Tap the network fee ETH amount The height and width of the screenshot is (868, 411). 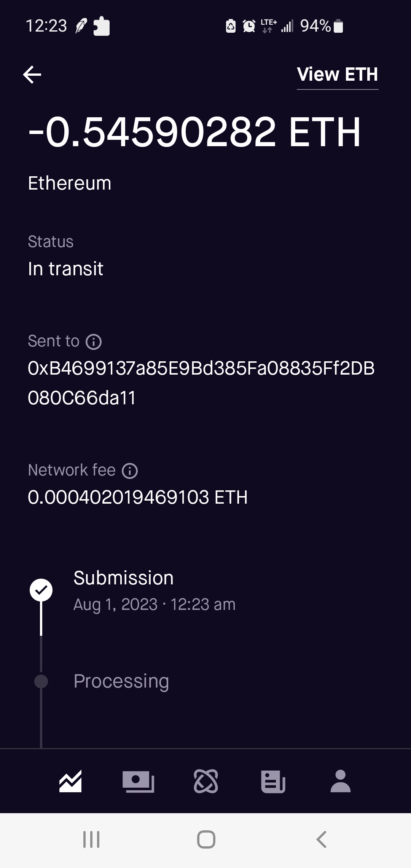pyautogui.click(x=138, y=497)
